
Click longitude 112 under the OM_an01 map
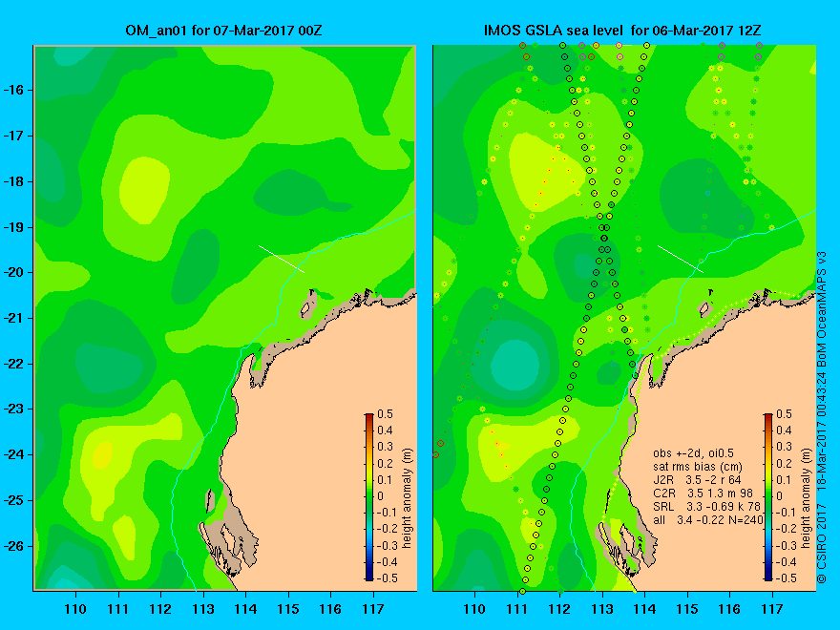pyautogui.click(x=160, y=609)
